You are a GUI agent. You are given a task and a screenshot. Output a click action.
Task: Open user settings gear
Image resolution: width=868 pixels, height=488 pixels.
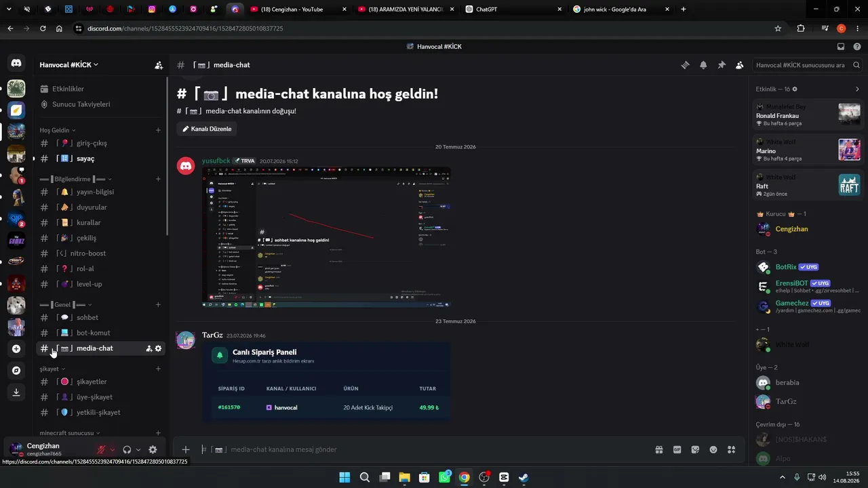coord(153,449)
